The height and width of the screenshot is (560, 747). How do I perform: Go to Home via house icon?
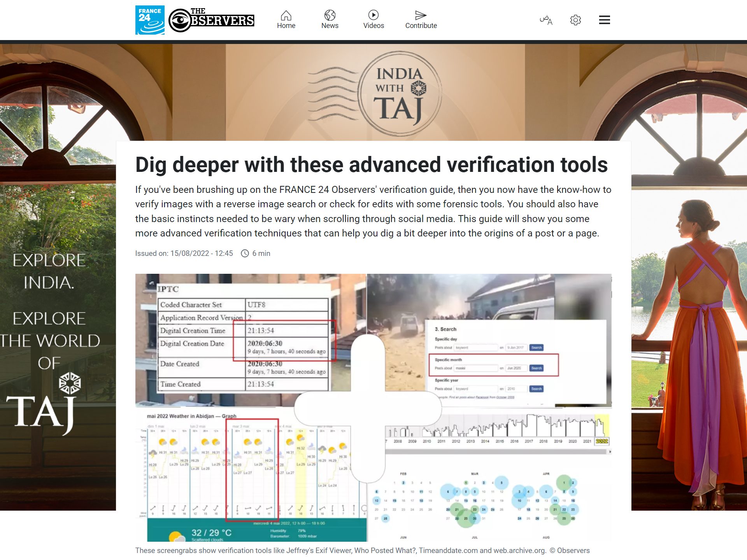click(286, 15)
